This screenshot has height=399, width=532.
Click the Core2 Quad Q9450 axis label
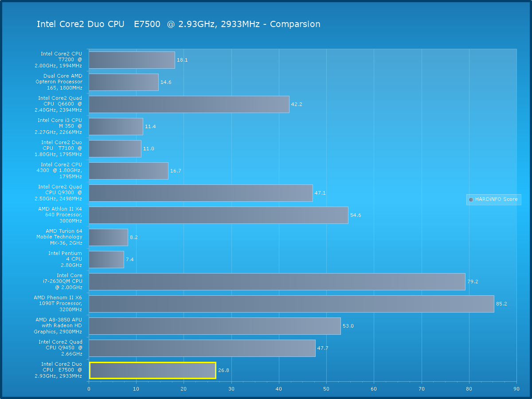(x=60, y=348)
